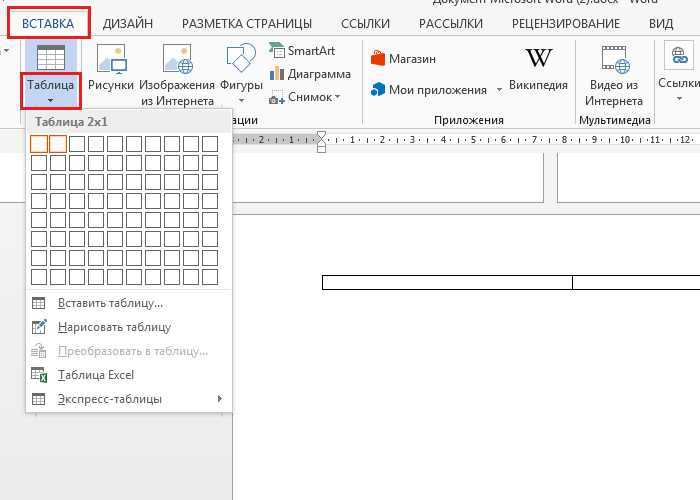The width and height of the screenshot is (700, 500).
Task: Select the first cell of the table grid
Action: point(39,144)
